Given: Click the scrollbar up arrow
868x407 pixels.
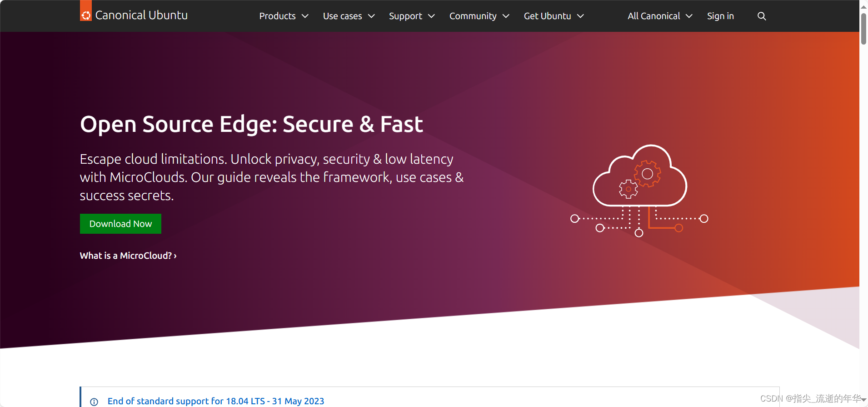Looking at the screenshot, I should (x=863, y=6).
